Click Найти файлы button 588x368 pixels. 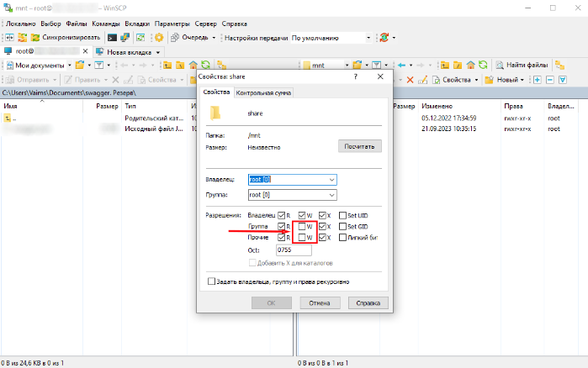522,66
